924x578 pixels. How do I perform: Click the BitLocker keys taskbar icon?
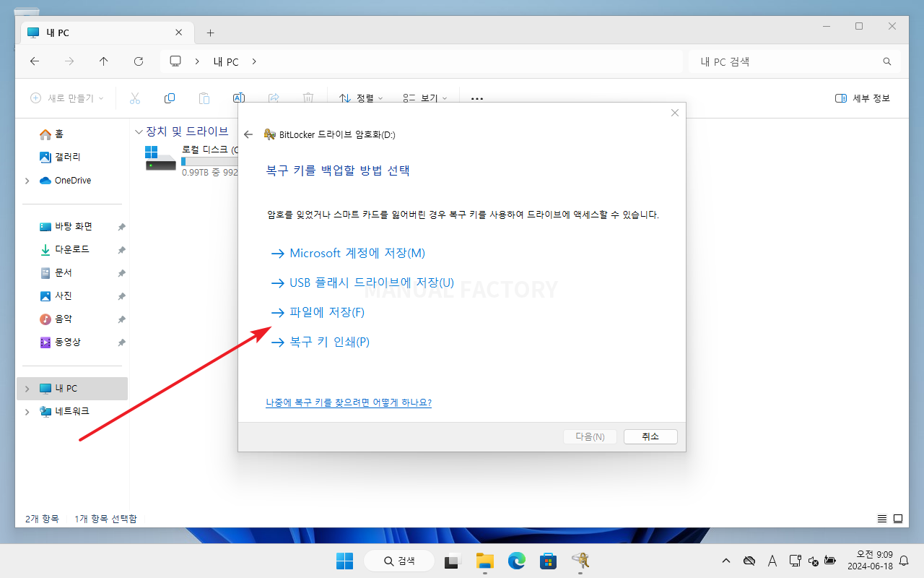[580, 561]
